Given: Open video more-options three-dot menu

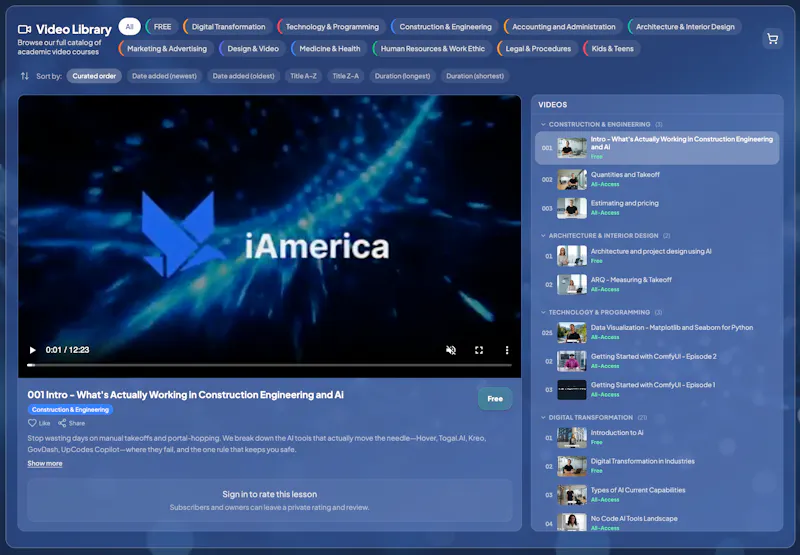Looking at the screenshot, I should point(507,350).
